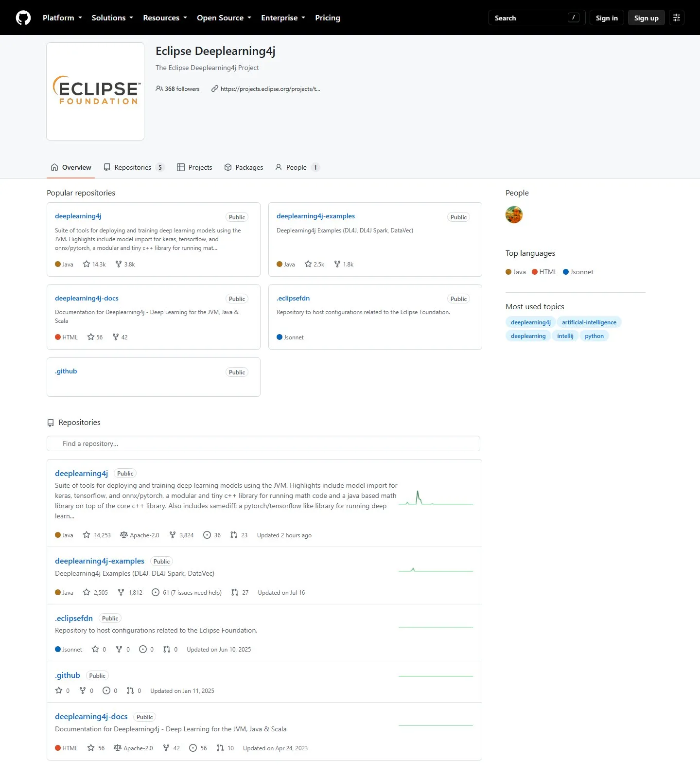Click star icon on deeplearning4j popular card
The image size is (700, 778).
[x=87, y=264]
